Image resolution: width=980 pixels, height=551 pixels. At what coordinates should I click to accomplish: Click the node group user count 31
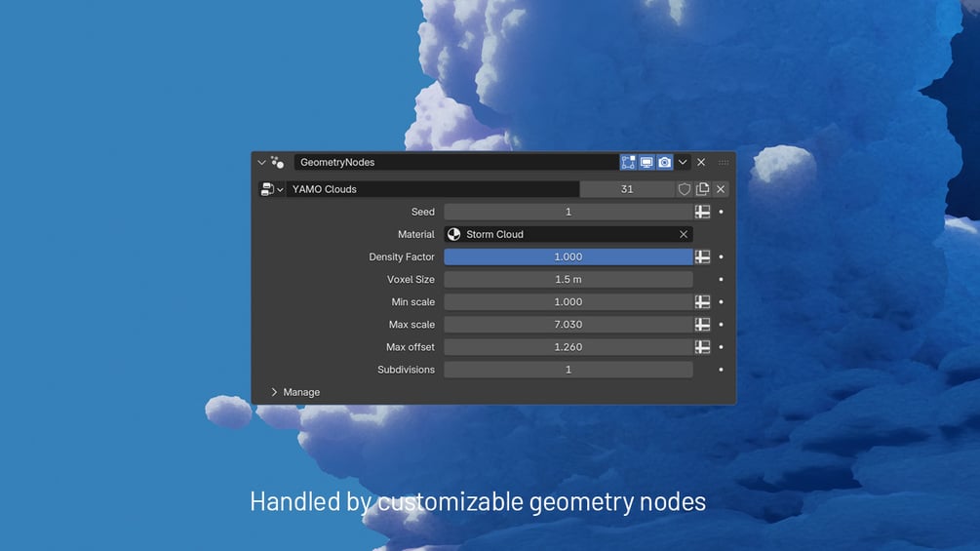click(x=627, y=189)
